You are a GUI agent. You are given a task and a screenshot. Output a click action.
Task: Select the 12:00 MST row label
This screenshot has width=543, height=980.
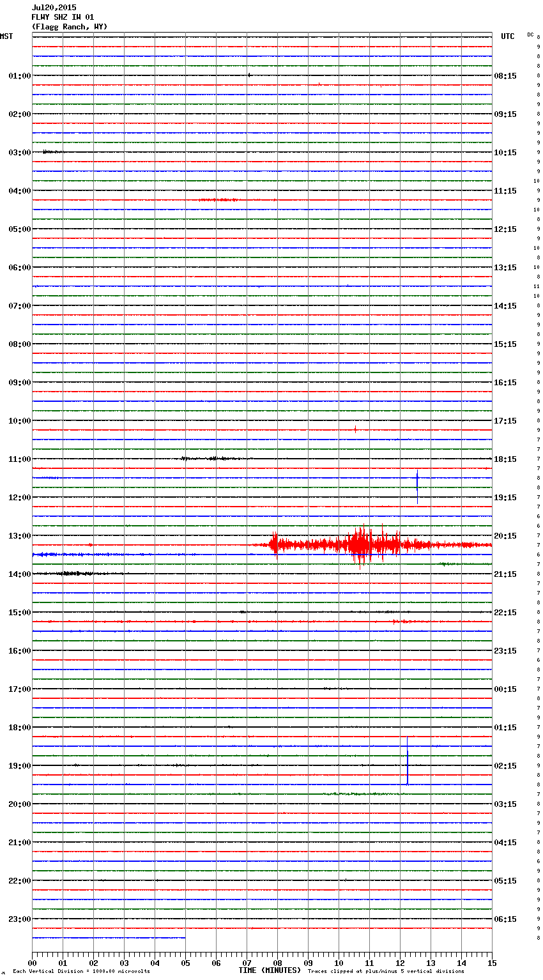[x=20, y=498]
